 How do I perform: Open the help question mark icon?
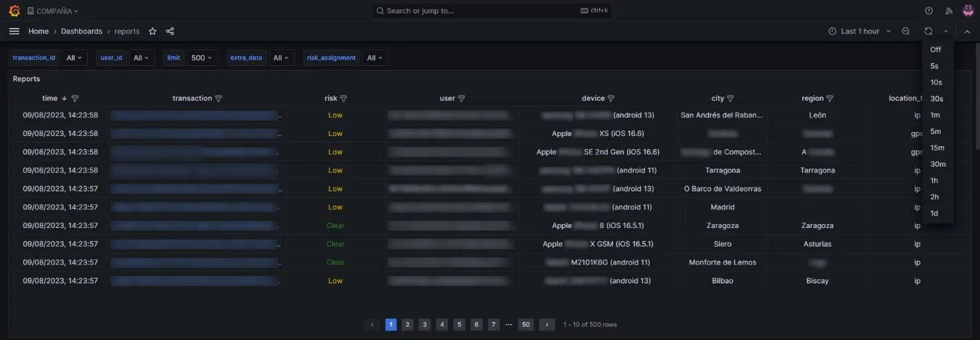click(929, 11)
